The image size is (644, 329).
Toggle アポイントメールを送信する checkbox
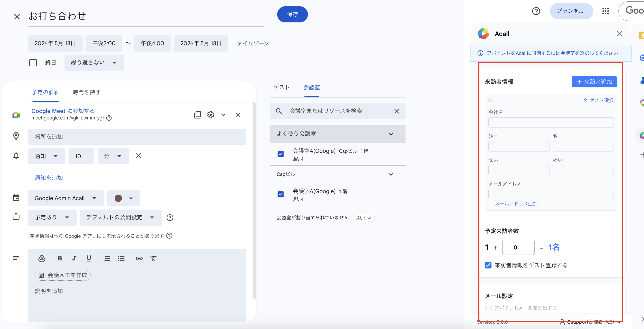pyautogui.click(x=488, y=308)
